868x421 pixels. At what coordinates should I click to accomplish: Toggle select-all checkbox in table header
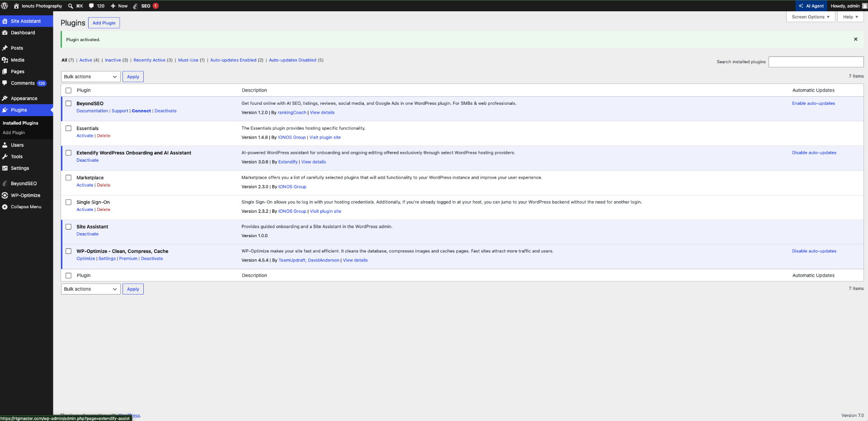[x=69, y=90]
